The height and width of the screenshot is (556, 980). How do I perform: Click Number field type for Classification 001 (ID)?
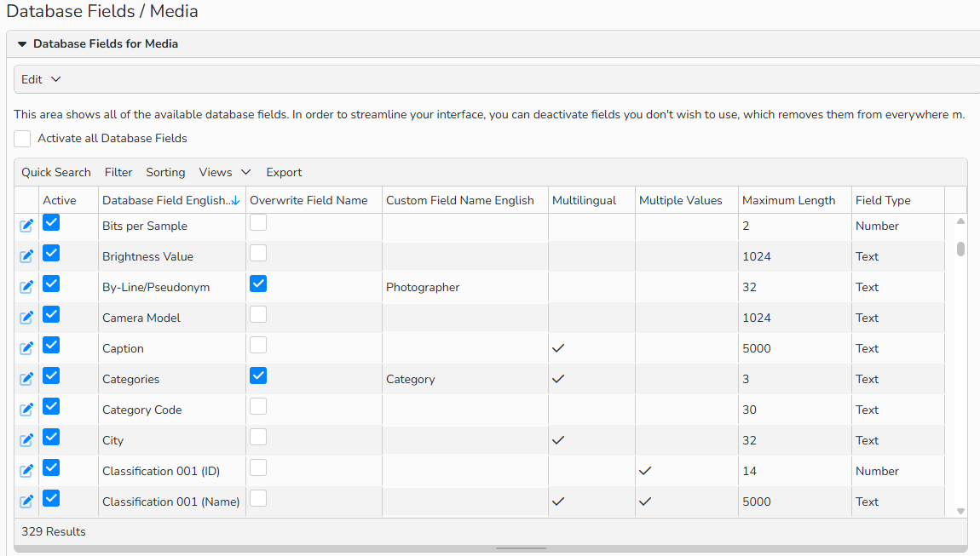(877, 471)
